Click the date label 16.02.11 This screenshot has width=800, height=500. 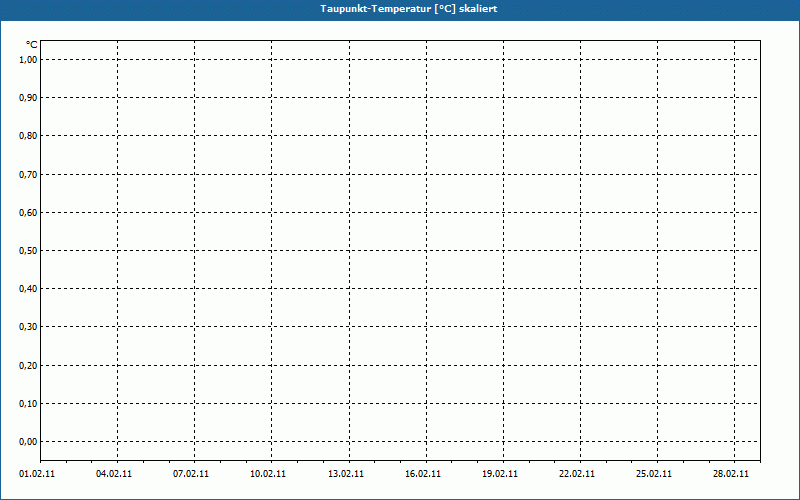(423, 474)
